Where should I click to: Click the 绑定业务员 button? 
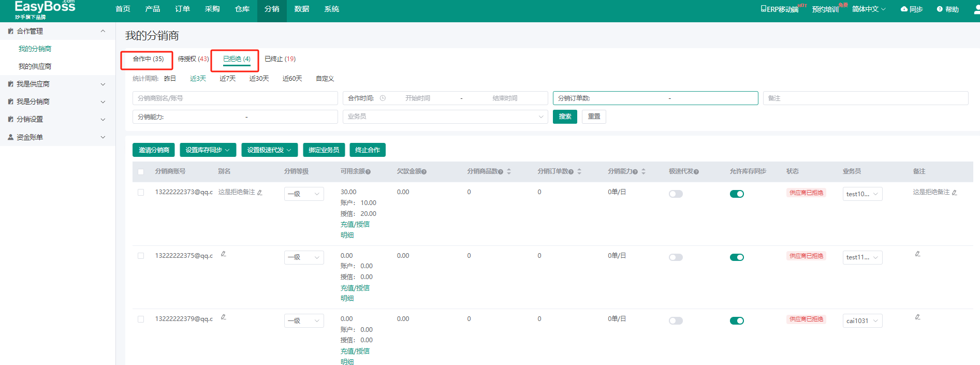(x=324, y=150)
